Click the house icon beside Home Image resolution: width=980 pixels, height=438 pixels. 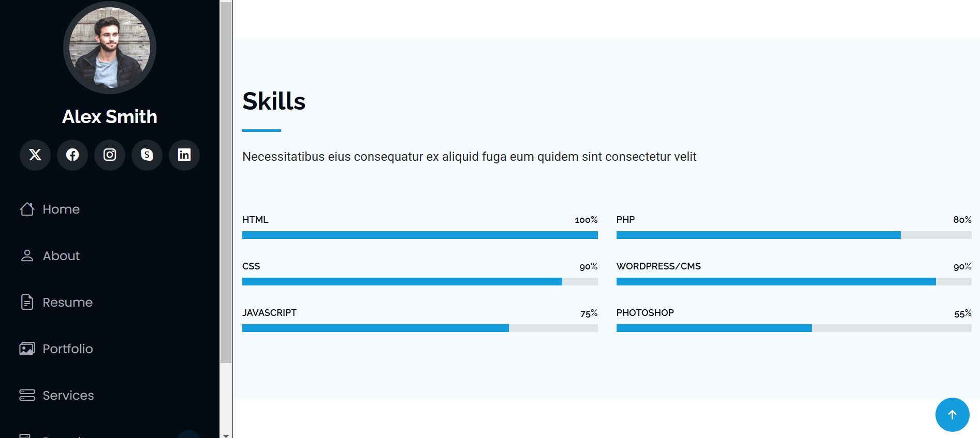pos(27,209)
